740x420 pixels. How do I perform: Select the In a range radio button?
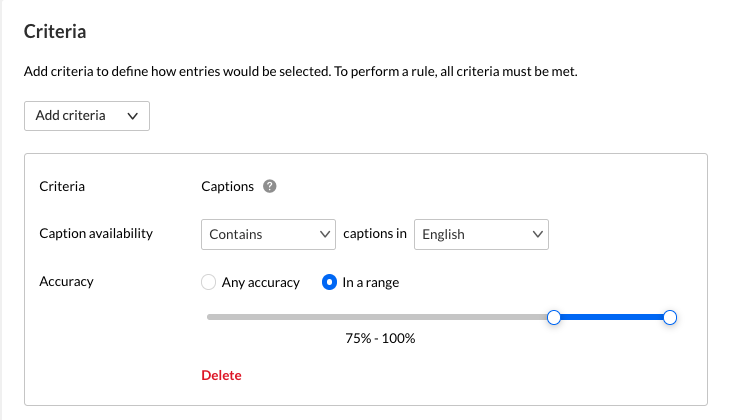[329, 282]
